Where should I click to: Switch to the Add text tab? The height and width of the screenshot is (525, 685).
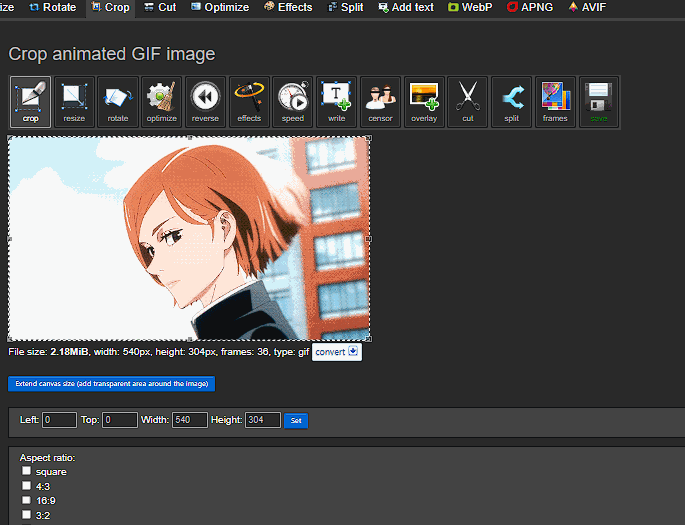[x=406, y=7]
